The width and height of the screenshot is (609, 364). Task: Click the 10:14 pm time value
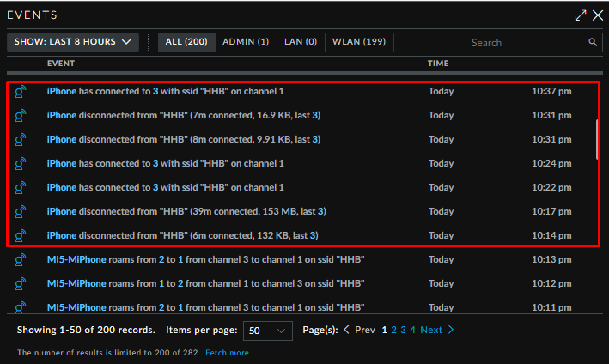(x=551, y=235)
